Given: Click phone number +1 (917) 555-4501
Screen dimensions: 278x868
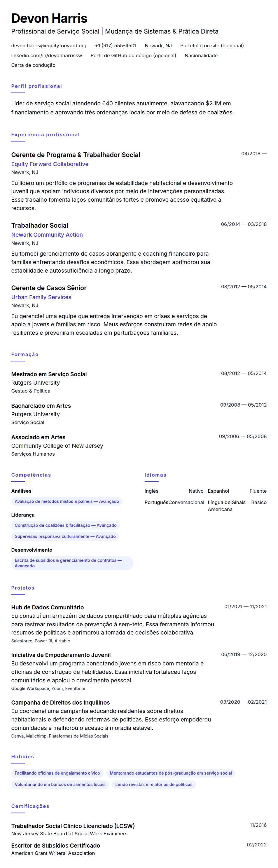Looking at the screenshot, I should pos(116,46).
